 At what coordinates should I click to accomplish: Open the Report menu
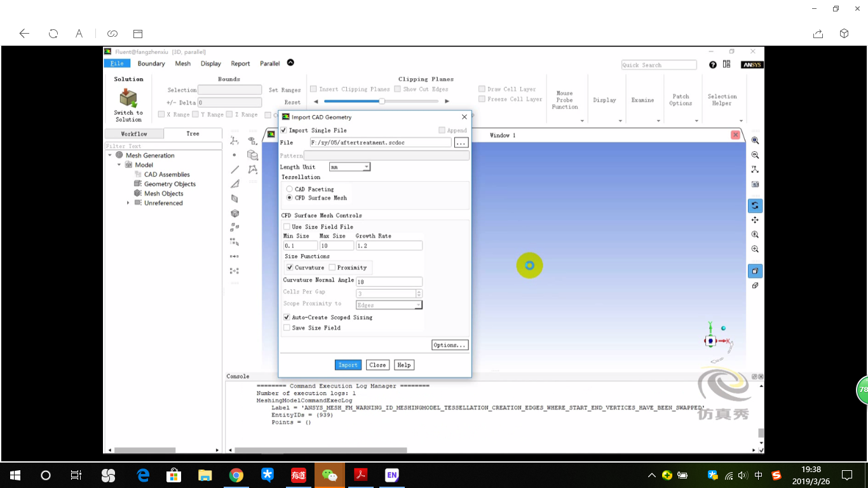pos(240,64)
